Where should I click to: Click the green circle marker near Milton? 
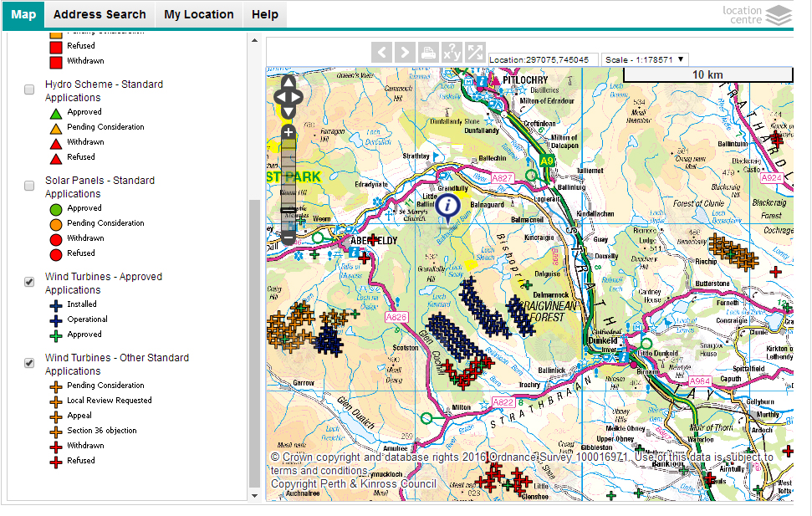coord(426,418)
